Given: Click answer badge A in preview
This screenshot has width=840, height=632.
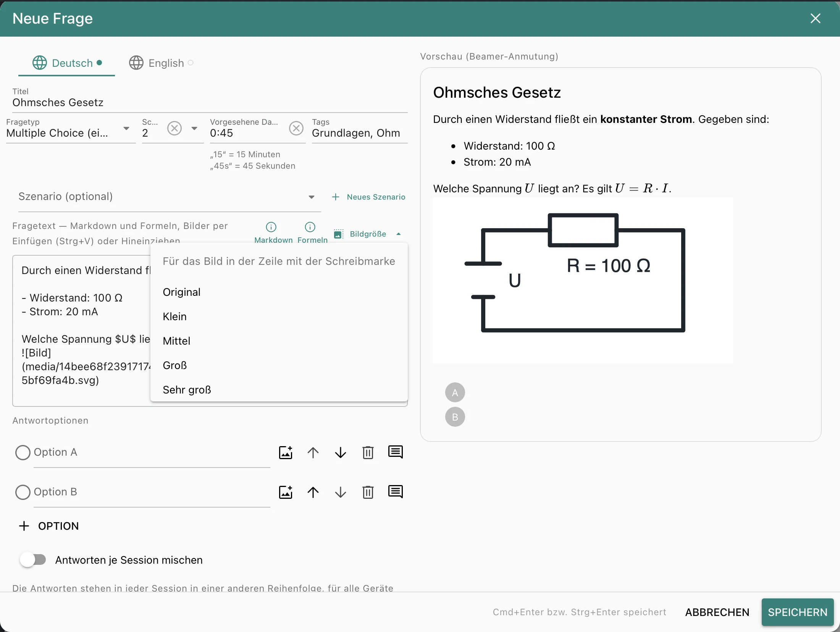Looking at the screenshot, I should pos(455,392).
